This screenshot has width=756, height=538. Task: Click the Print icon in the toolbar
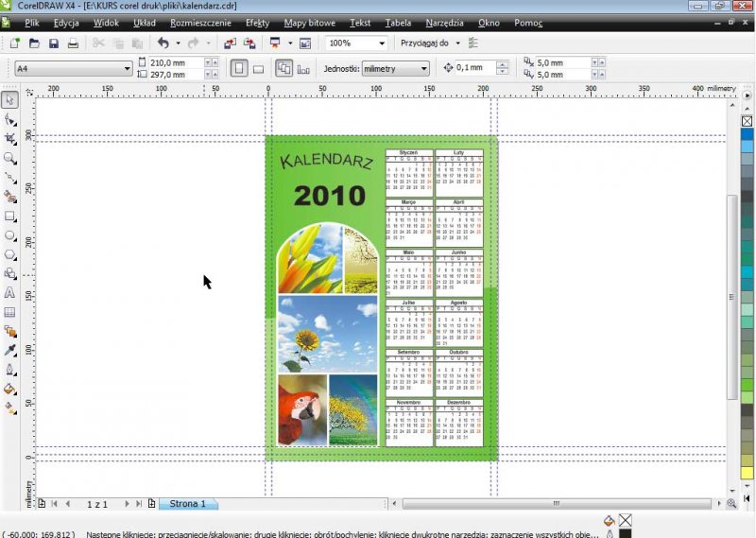pyautogui.click(x=73, y=43)
